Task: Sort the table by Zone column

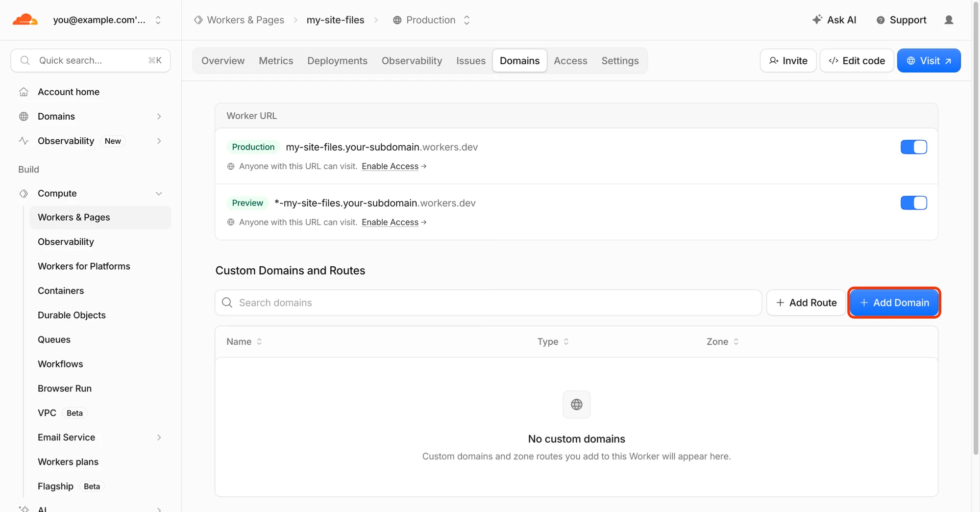Action: tap(722, 341)
